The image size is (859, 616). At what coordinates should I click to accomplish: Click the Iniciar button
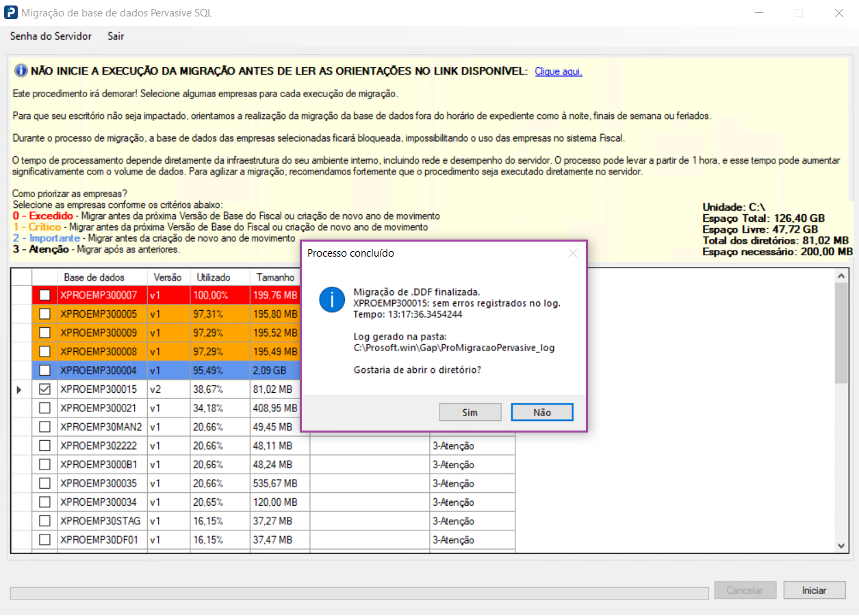click(x=815, y=590)
